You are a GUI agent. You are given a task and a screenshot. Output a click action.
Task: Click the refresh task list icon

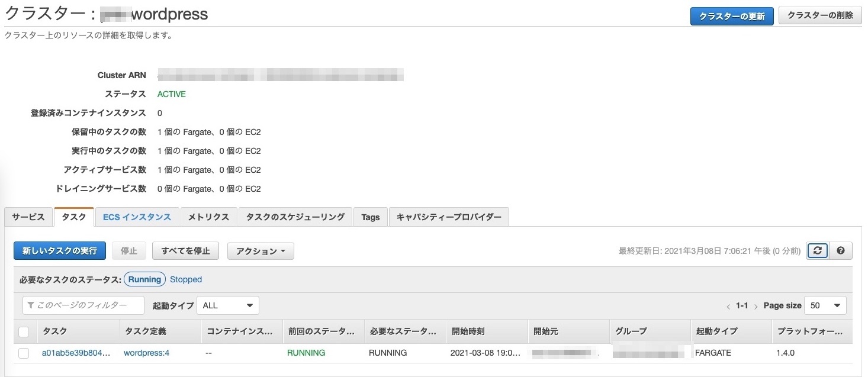817,250
